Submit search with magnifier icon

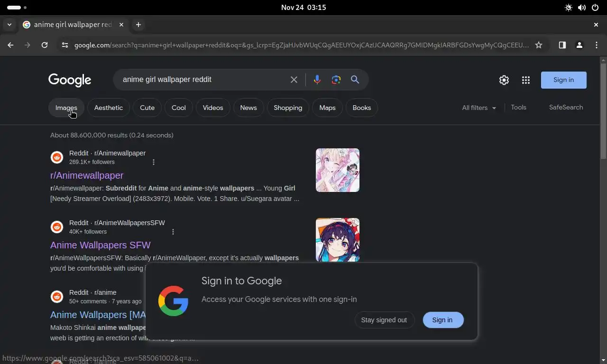(355, 80)
